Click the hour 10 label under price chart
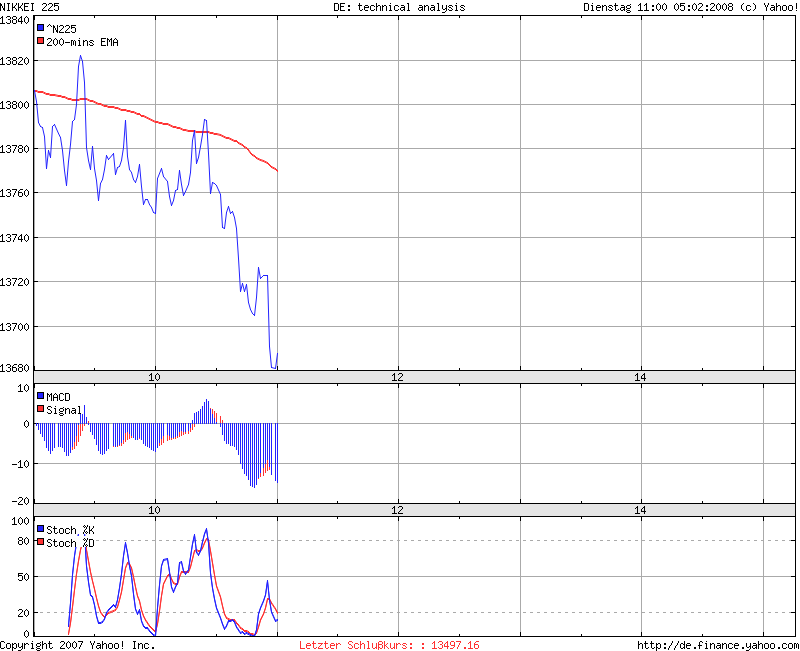The height and width of the screenshot is (651, 800). pyautogui.click(x=154, y=377)
